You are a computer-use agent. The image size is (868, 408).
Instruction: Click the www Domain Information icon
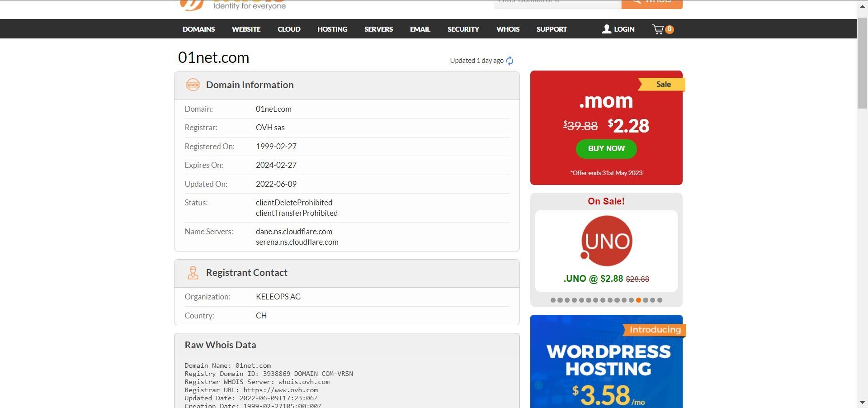point(193,85)
